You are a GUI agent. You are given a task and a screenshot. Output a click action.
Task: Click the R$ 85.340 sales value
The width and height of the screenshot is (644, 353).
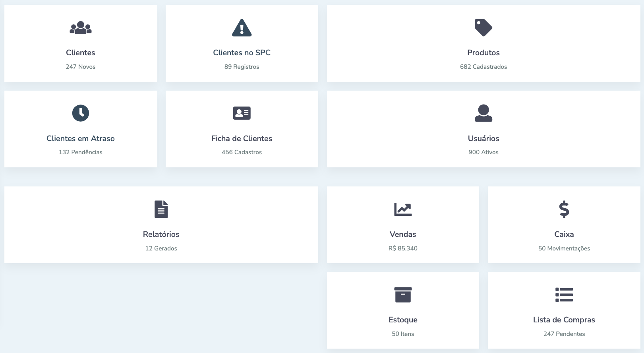(402, 248)
